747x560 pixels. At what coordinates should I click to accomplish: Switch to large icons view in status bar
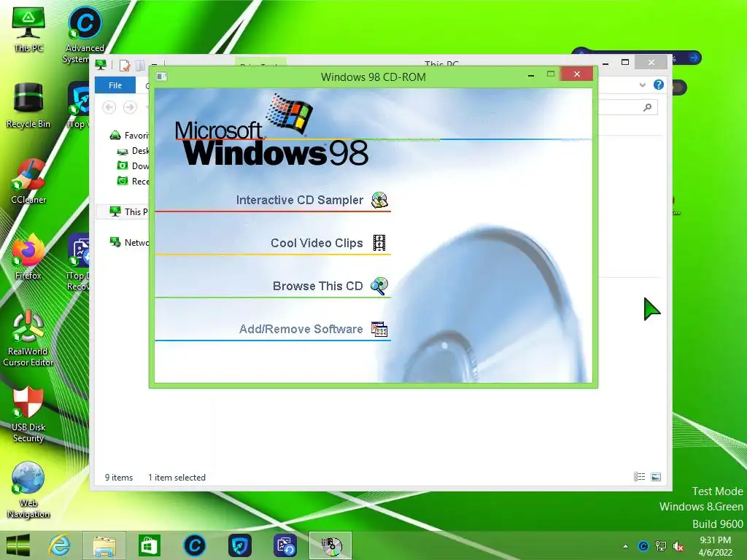click(x=656, y=477)
